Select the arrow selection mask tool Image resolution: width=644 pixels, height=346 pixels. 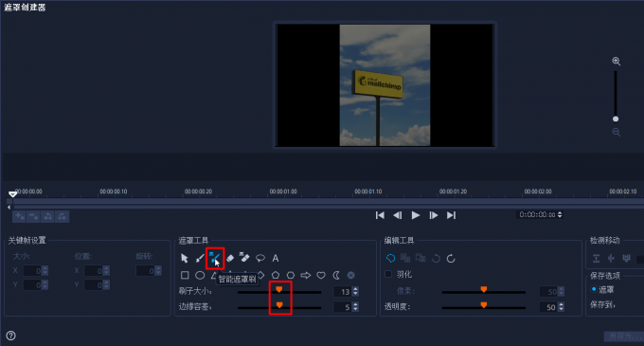point(185,258)
